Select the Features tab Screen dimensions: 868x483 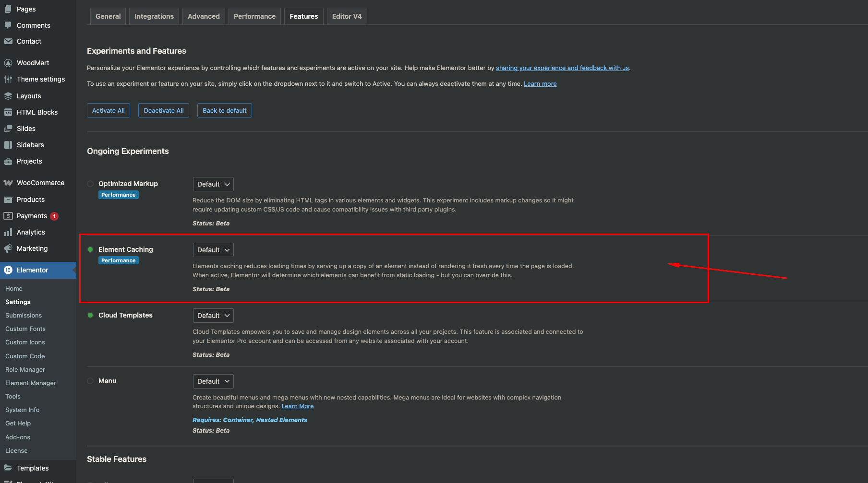click(304, 16)
